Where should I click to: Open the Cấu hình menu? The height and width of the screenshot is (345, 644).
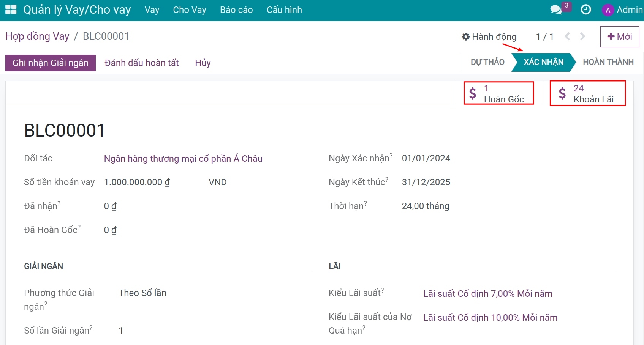pos(284,10)
